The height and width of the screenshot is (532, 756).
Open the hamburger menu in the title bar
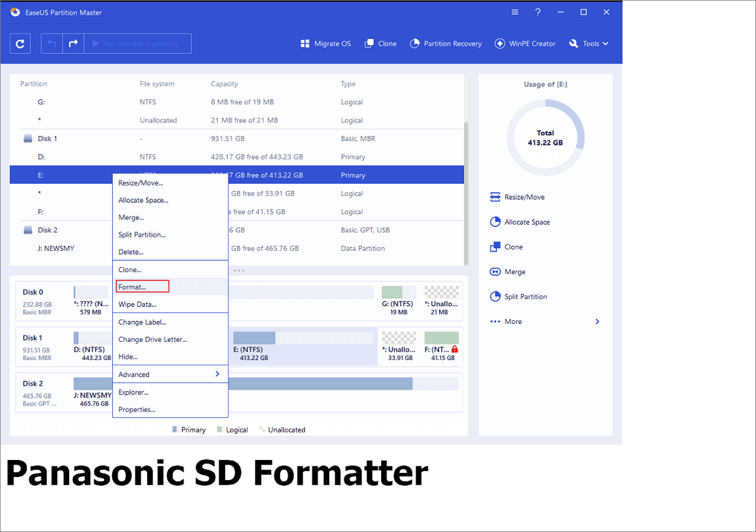pos(515,12)
